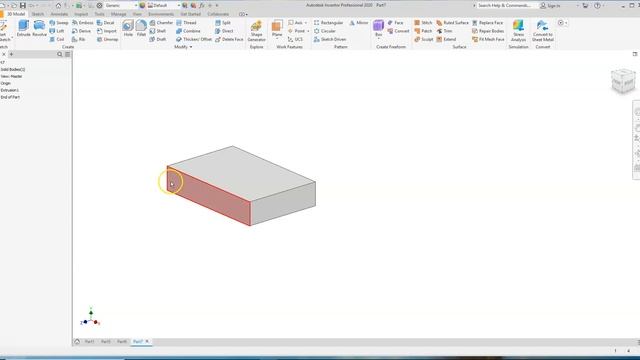640x360 pixels.
Task: Choose the Derive tool
Action: pyautogui.click(x=81, y=31)
